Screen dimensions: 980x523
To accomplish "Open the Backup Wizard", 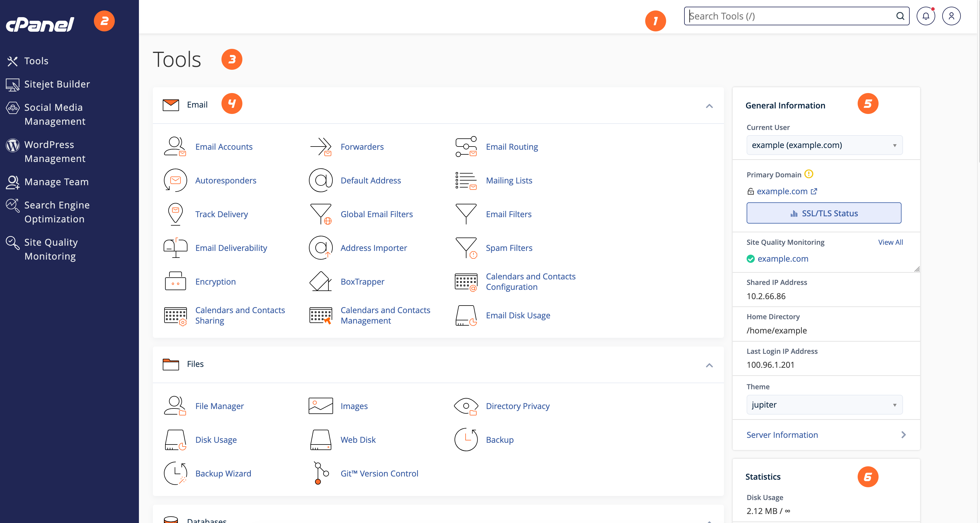I will (223, 473).
